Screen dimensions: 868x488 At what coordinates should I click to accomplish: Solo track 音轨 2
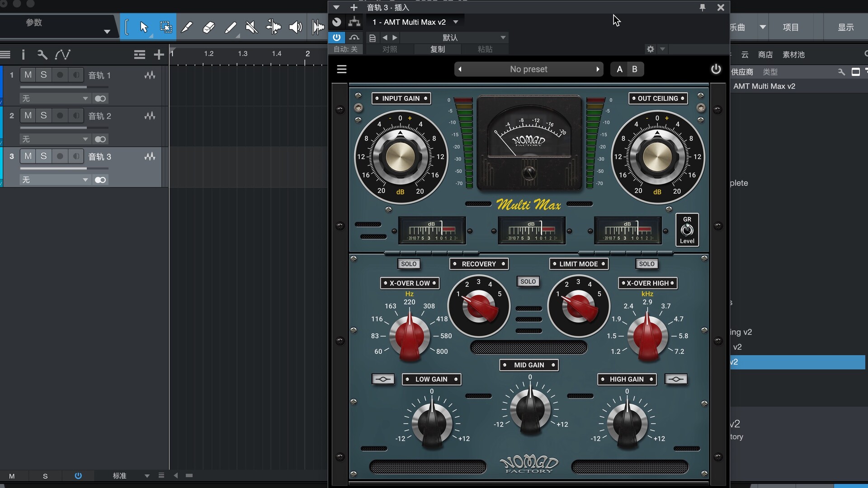[x=43, y=116]
